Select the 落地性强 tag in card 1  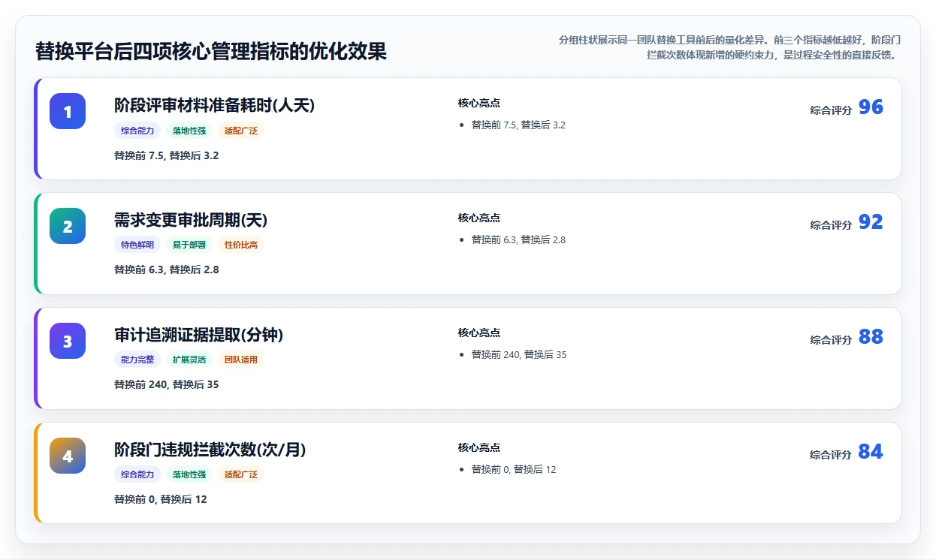189,131
